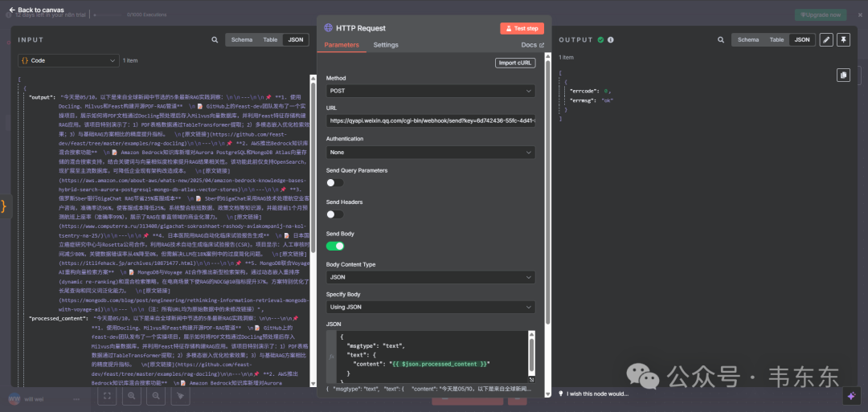Click the orange braces Code node handle
Image resolution: width=868 pixels, height=412 pixels.
(5, 206)
